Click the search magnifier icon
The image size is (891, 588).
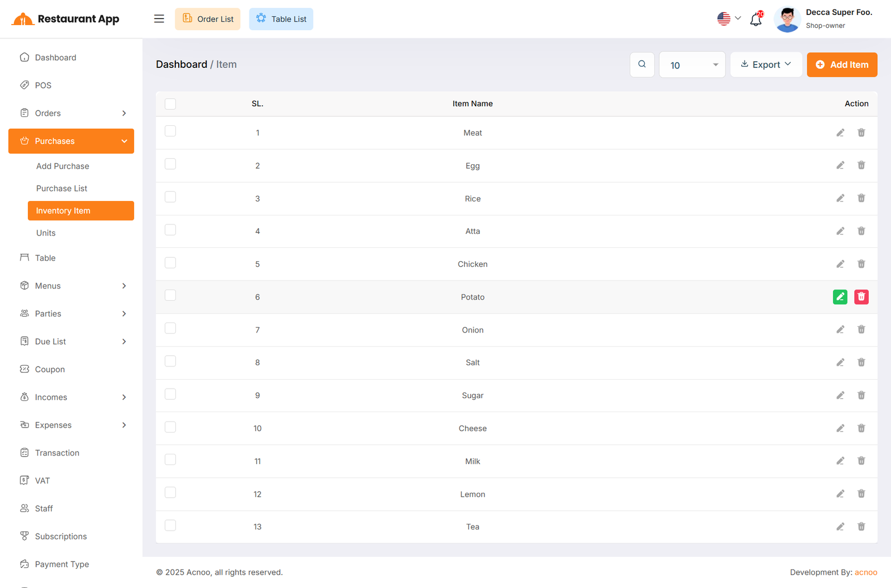click(642, 65)
